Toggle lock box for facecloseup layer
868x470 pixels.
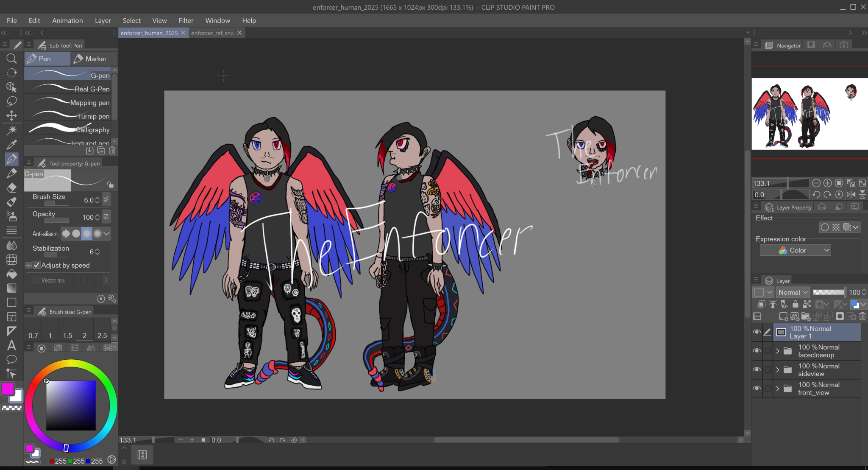point(768,351)
